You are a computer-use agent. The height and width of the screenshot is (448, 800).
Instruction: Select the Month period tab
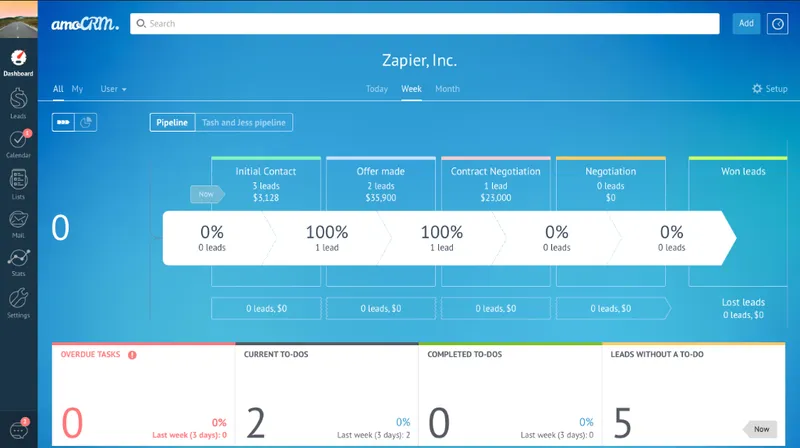(447, 89)
